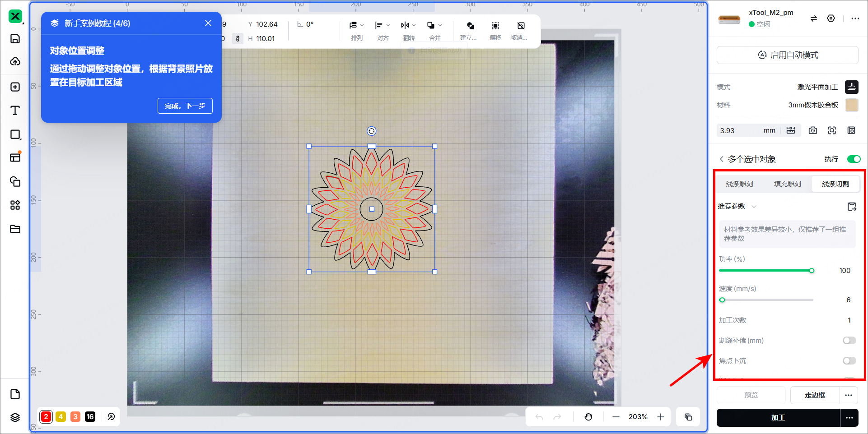
Task: Toggle the 执行 switch off
Action: click(x=854, y=159)
